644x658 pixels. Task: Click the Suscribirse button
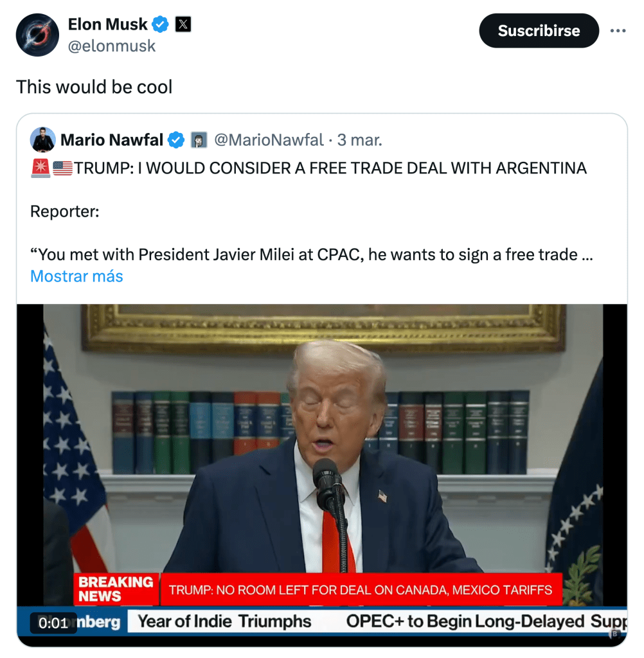539,31
